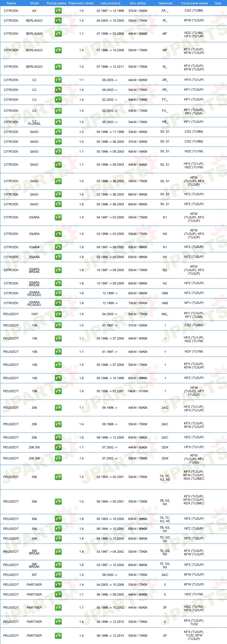Select the 1007 model cell

pos(35,314)
